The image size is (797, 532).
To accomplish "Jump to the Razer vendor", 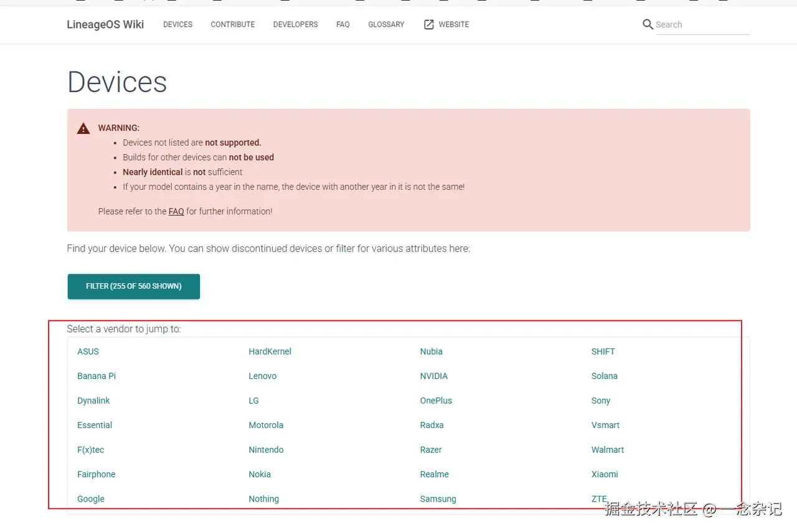I will 431,450.
